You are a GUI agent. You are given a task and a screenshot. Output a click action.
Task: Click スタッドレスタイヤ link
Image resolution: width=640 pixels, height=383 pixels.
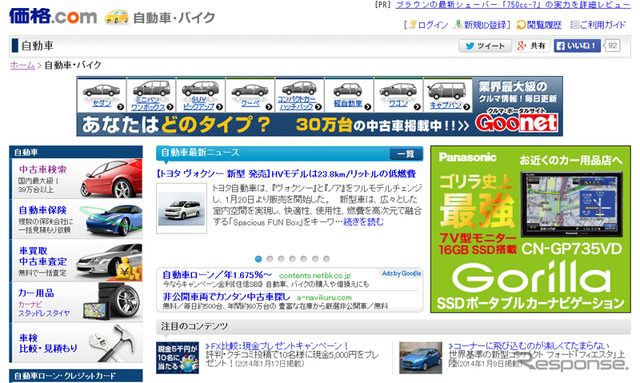tap(44, 313)
